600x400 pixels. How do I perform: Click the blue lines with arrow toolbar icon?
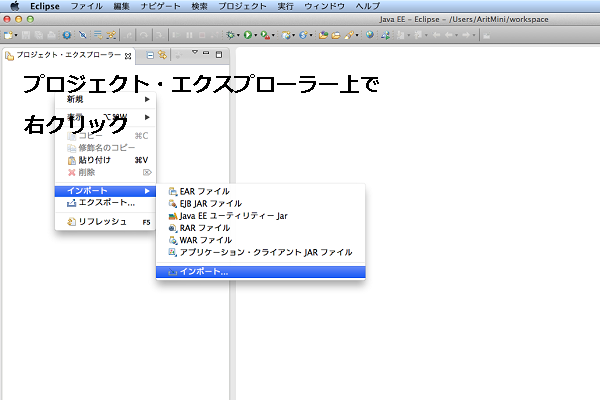98,35
